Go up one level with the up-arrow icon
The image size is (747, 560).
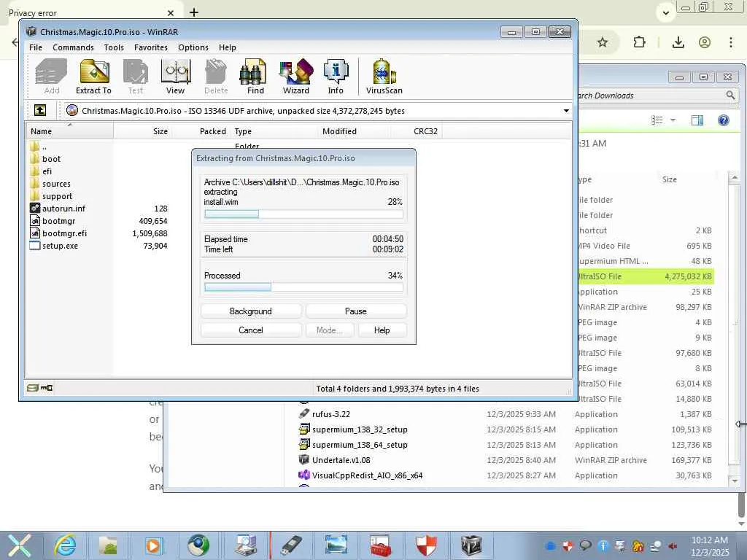pyautogui.click(x=40, y=111)
